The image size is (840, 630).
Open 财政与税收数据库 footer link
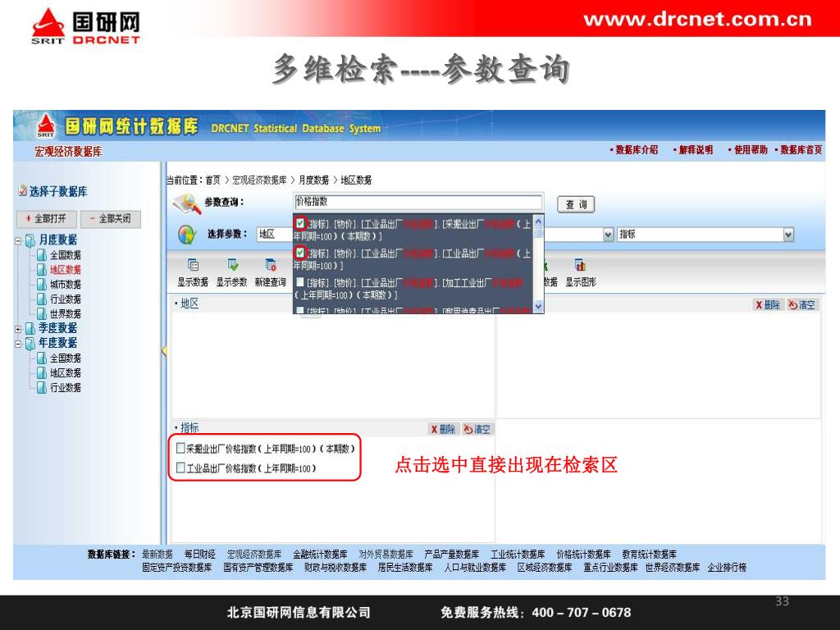tap(336, 568)
